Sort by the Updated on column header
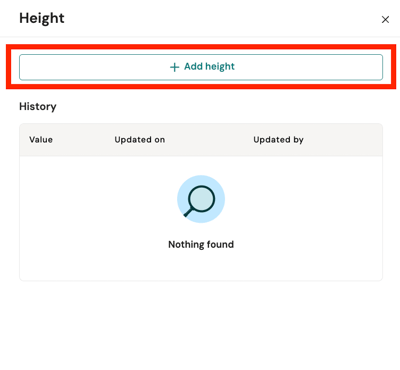The width and height of the screenshot is (400, 370). pyautogui.click(x=140, y=140)
